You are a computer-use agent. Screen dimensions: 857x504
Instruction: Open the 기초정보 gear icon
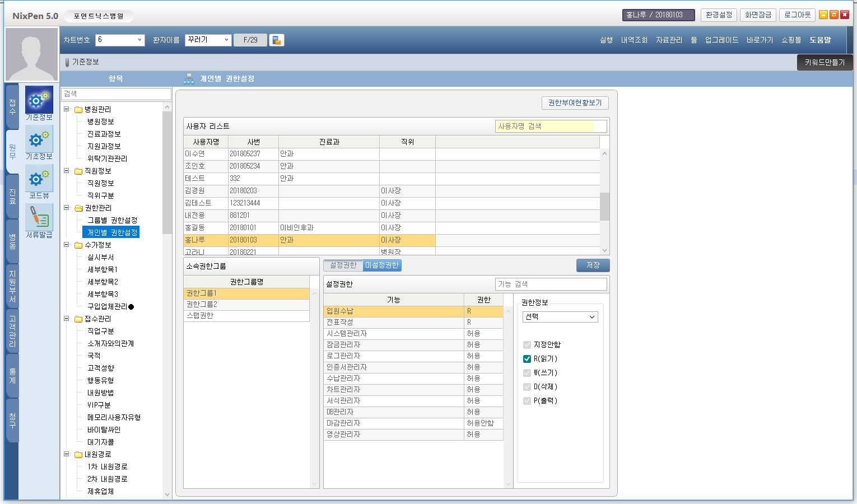(39, 139)
